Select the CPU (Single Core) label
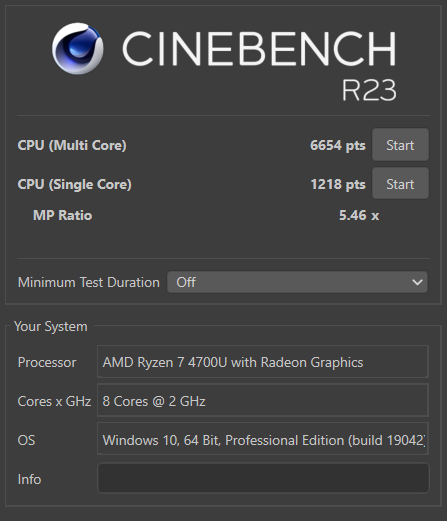This screenshot has height=521, width=447. tap(75, 184)
